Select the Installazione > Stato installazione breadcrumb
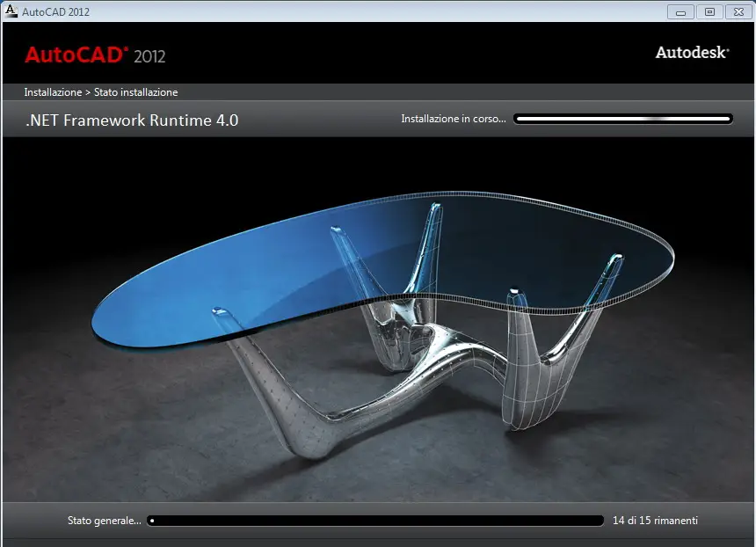The width and height of the screenshot is (756, 547). coord(101,92)
